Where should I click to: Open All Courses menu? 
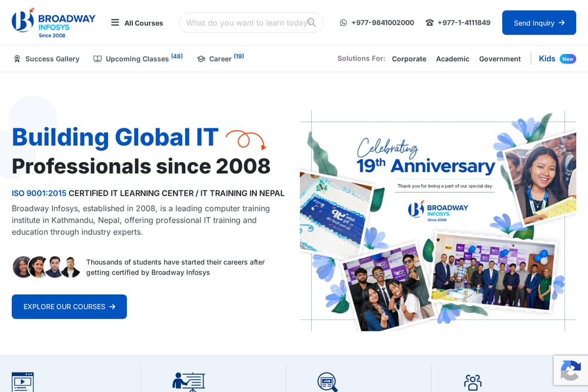137,23
